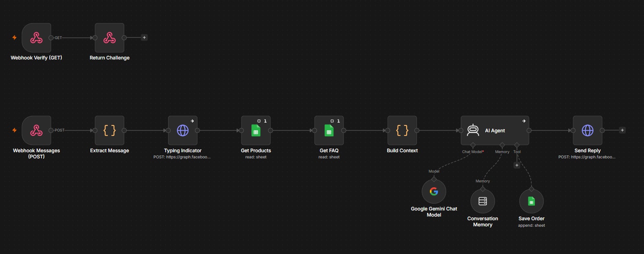
Task: Click the 'Build Context' label
Action: click(402, 151)
